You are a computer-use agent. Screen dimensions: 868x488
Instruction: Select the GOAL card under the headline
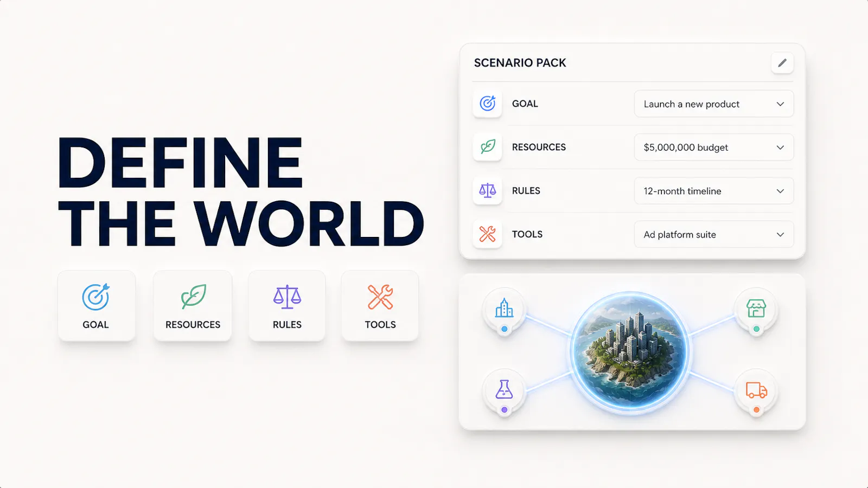pos(96,306)
